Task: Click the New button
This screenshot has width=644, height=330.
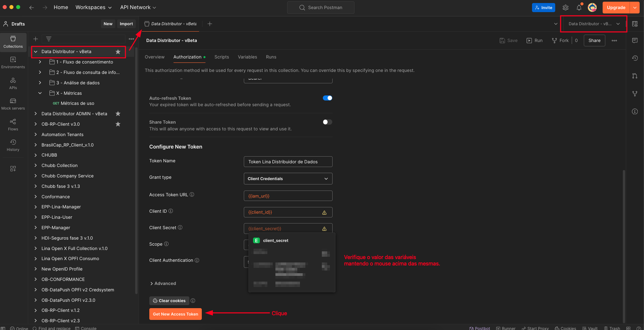Action: tap(108, 24)
